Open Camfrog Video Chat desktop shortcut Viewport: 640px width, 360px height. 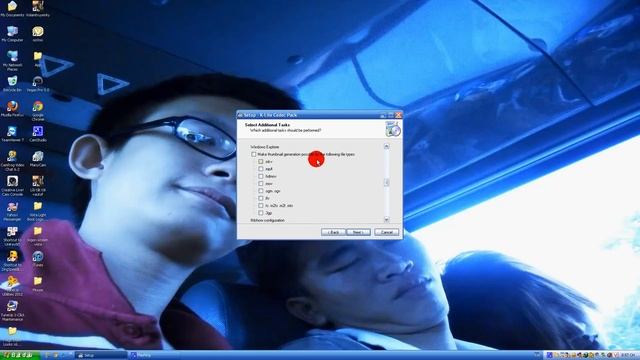pyautogui.click(x=12, y=160)
